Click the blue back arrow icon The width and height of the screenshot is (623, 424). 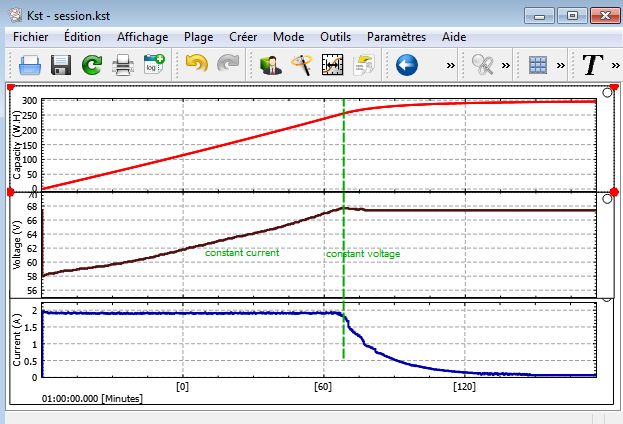coord(406,66)
